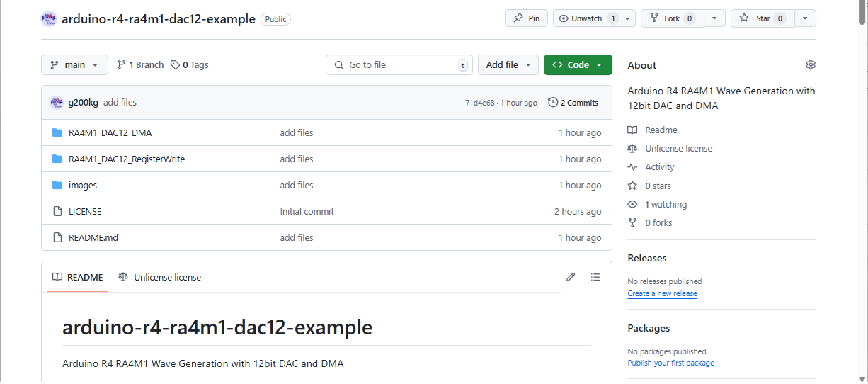Focus the Go to file search field

coord(399,64)
